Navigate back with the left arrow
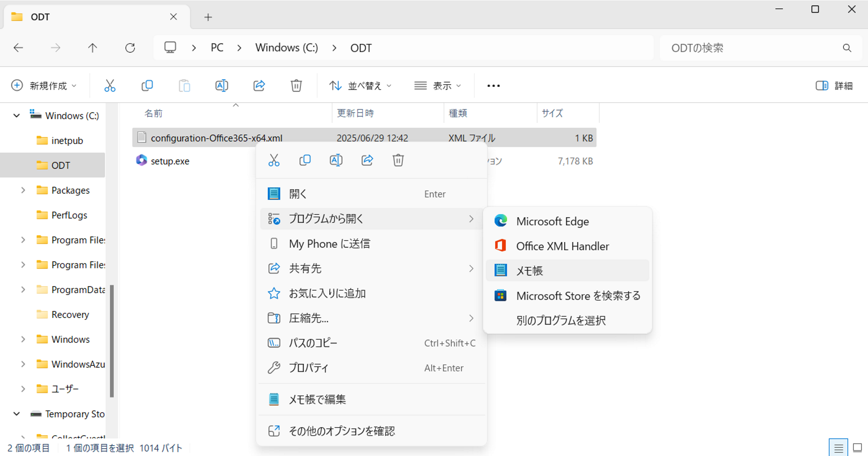The width and height of the screenshot is (868, 456). pos(18,48)
